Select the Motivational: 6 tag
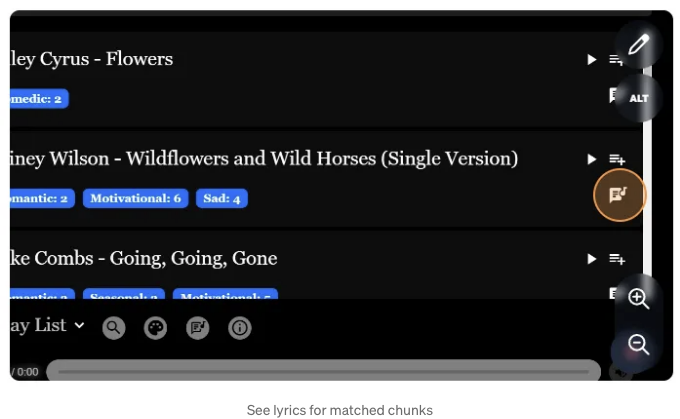This screenshot has width=680, height=419. 135,198
